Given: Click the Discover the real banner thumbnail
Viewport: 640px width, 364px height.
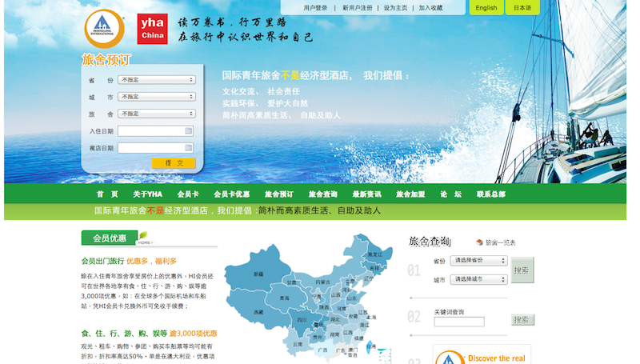Looking at the screenshot, I should [x=482, y=354].
